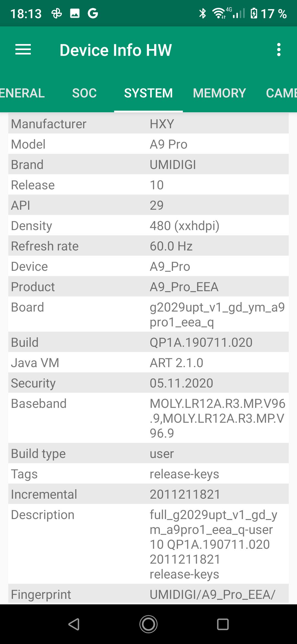Tap the Bluetooth status bar icon

point(203,13)
